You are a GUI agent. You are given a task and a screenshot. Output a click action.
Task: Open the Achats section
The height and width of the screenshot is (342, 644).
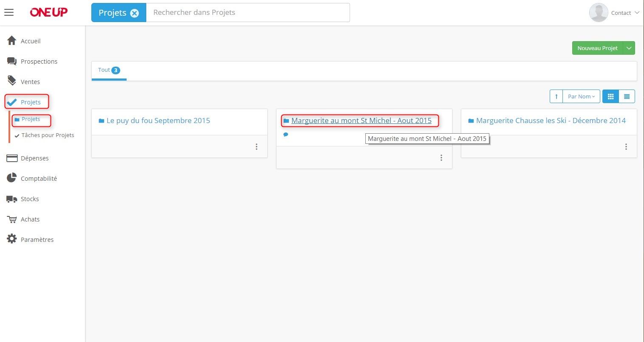[x=30, y=219]
